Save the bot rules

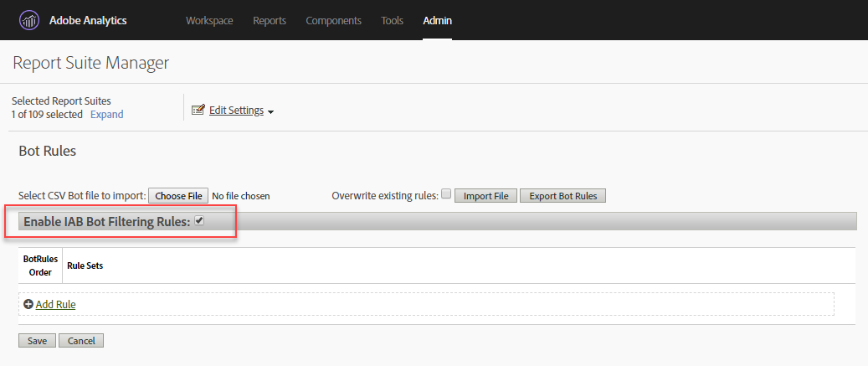37,341
